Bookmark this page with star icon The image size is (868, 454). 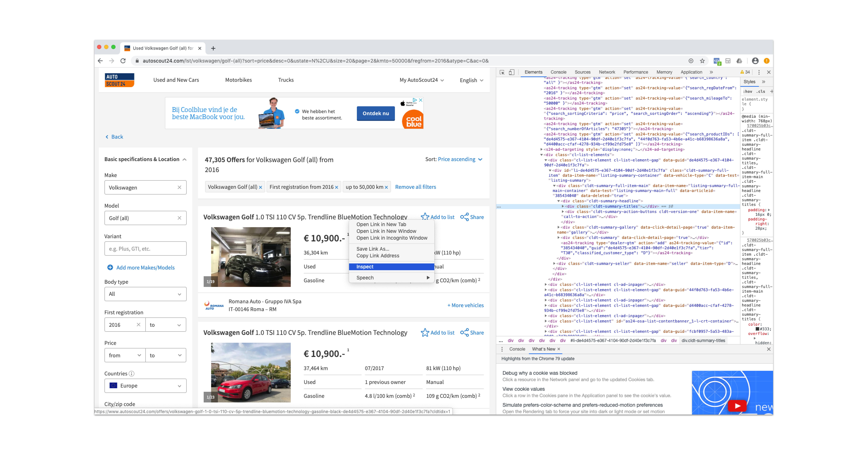coord(702,61)
